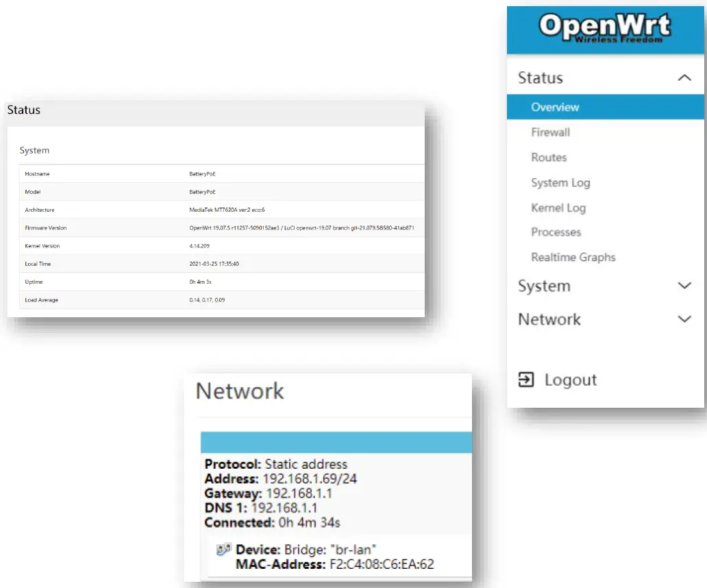707x588 pixels.
Task: Open the Status sidebar section
Action: tap(540, 77)
